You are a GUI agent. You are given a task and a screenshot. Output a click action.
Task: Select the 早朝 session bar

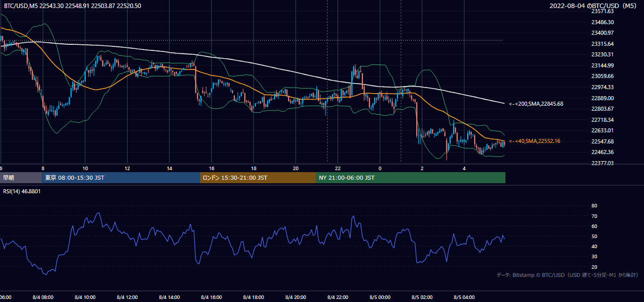[21, 178]
